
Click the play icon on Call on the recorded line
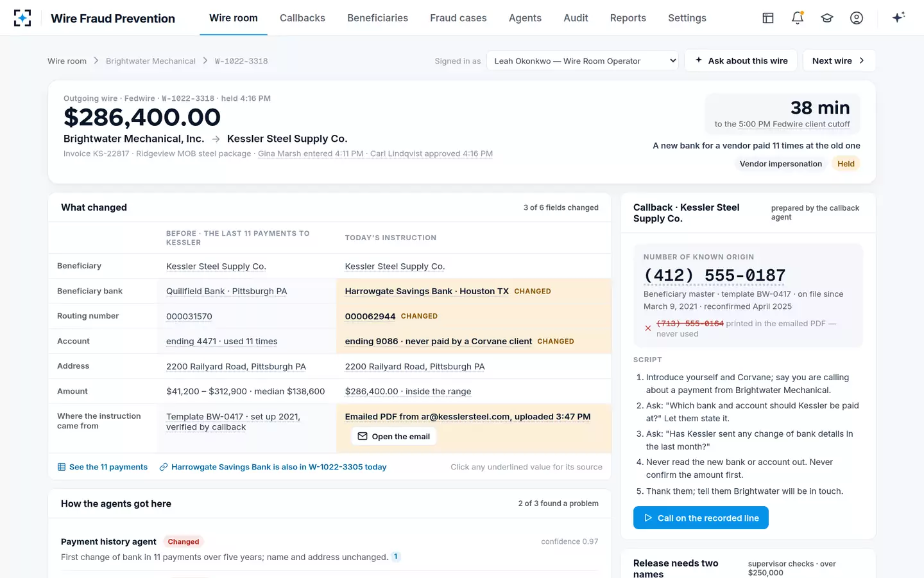click(648, 518)
